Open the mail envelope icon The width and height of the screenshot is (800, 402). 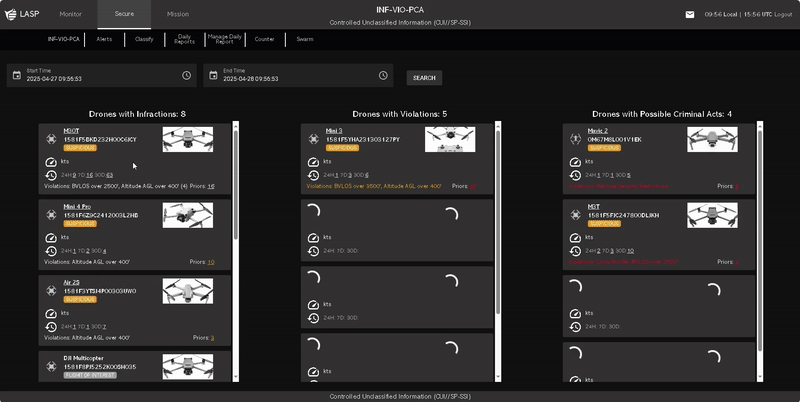click(x=689, y=15)
